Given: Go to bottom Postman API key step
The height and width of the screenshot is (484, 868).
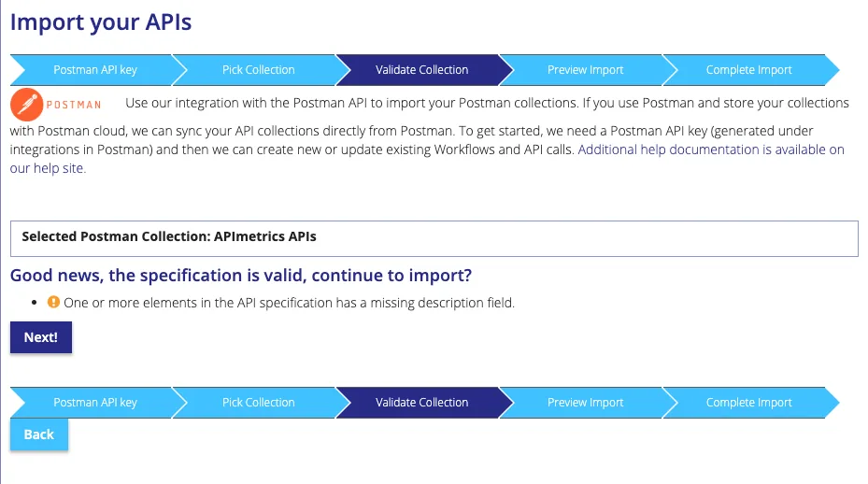Looking at the screenshot, I should tap(95, 403).
